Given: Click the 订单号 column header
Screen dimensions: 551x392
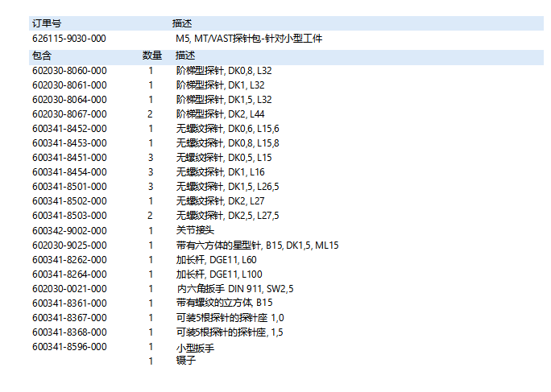Looking at the screenshot, I should click(47, 23).
